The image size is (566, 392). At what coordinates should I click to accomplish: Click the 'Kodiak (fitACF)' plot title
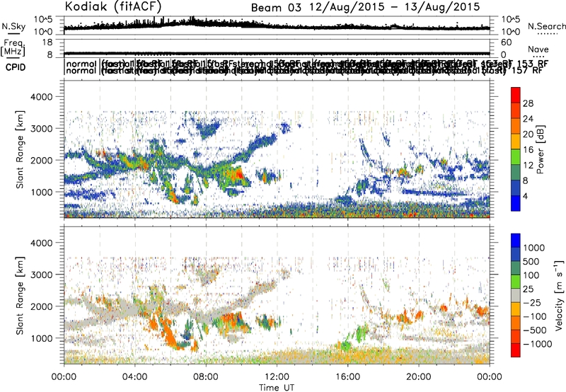pos(113,6)
